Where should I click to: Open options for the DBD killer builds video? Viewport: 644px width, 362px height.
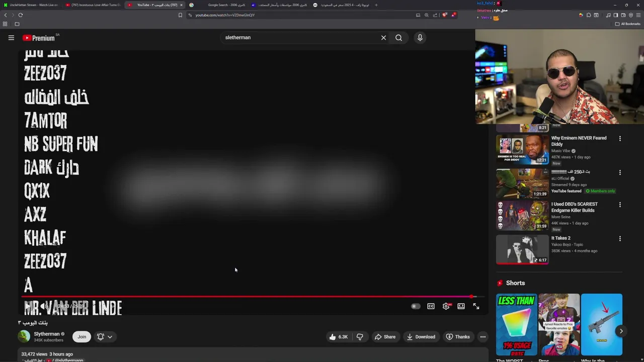coord(620,205)
